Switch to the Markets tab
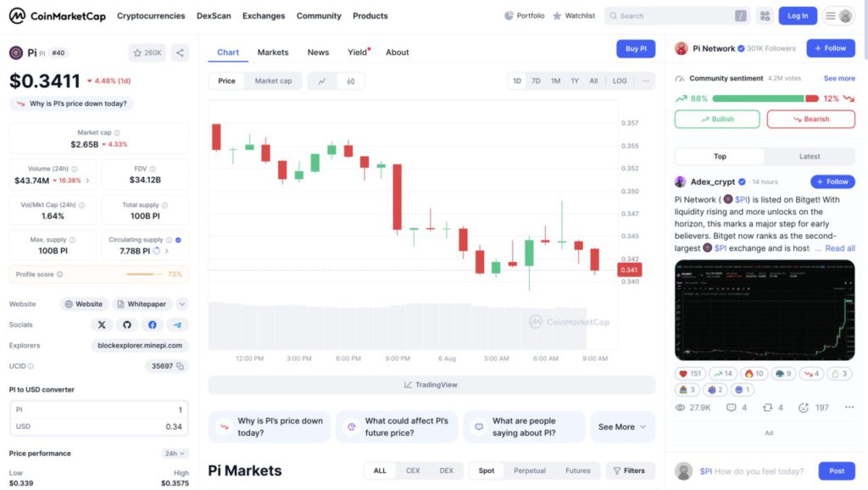This screenshot has width=868, height=490. tap(273, 52)
